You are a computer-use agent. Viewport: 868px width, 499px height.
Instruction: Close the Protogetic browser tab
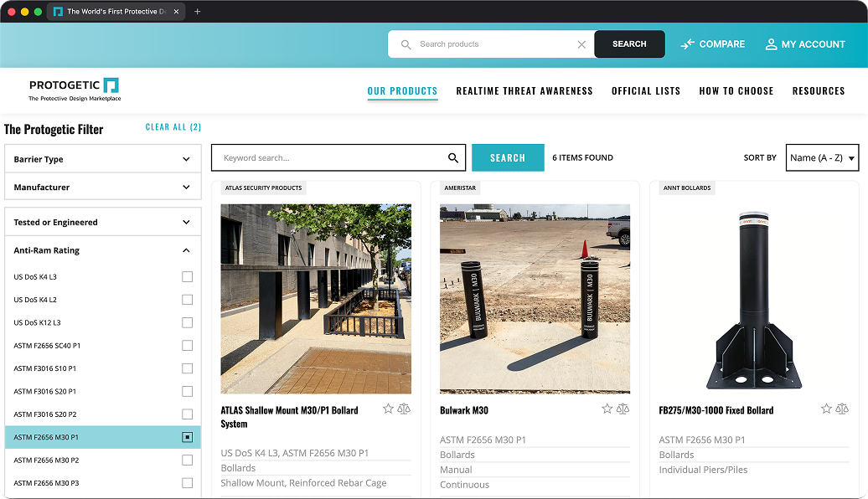pos(176,12)
